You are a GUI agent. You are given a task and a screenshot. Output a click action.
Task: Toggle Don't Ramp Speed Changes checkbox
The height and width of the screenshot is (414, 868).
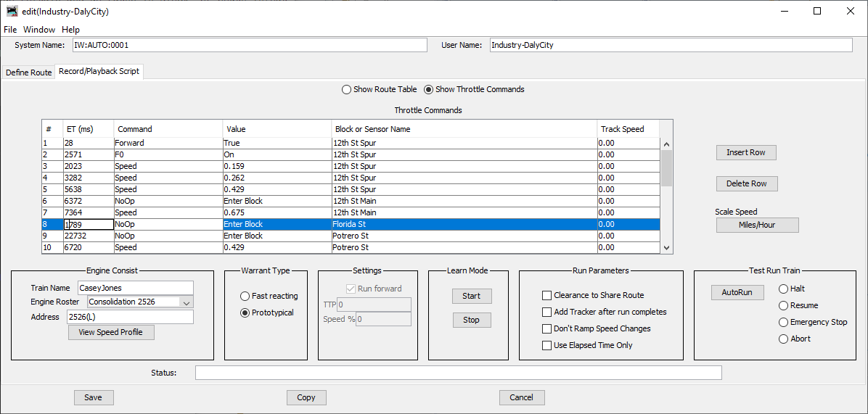click(547, 329)
